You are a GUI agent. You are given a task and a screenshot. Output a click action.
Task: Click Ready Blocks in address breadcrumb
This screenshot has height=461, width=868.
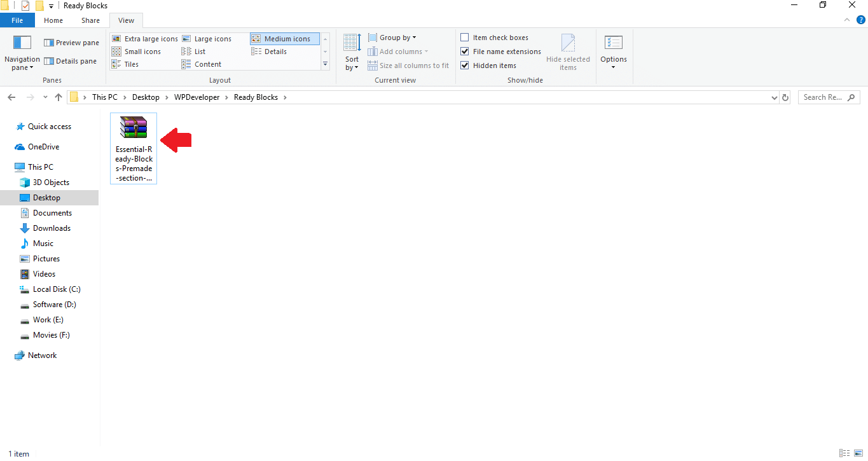click(256, 97)
